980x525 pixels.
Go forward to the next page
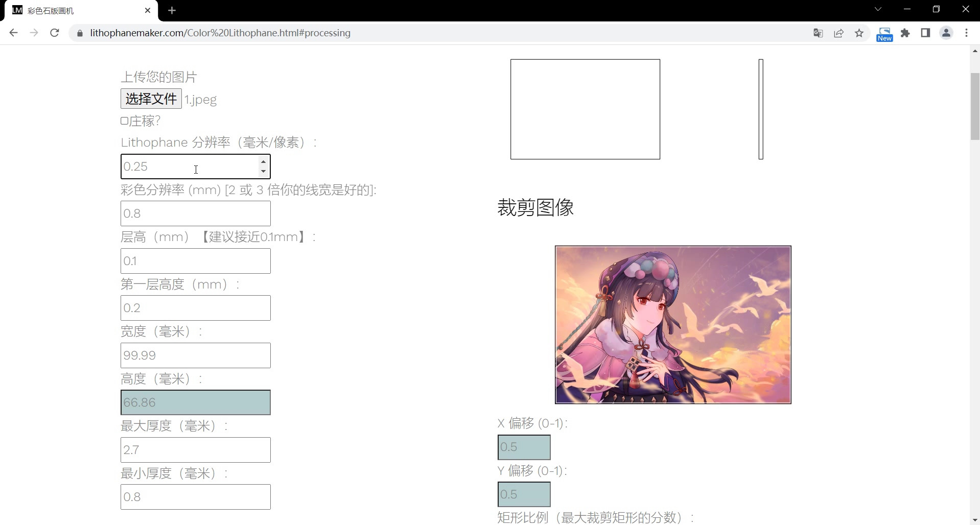[x=34, y=33]
